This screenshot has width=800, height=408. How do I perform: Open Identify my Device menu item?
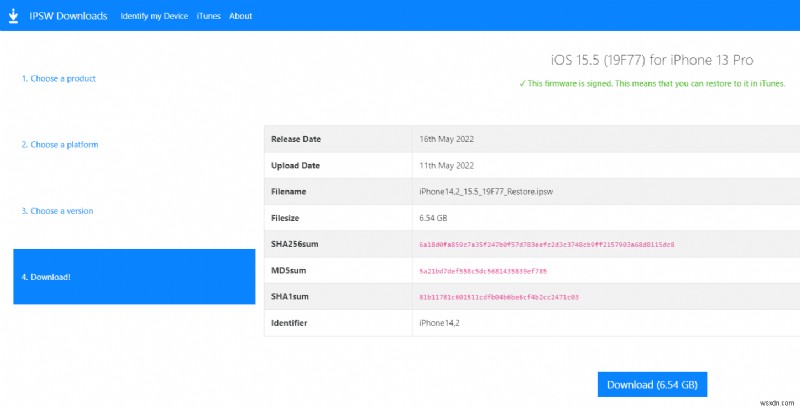click(154, 16)
